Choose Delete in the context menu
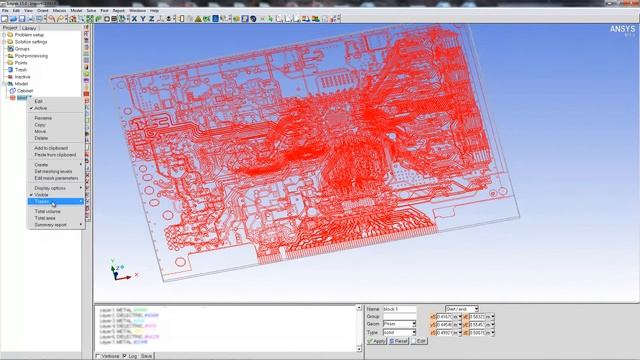Viewport: 640px width, 360px height. (x=41, y=138)
